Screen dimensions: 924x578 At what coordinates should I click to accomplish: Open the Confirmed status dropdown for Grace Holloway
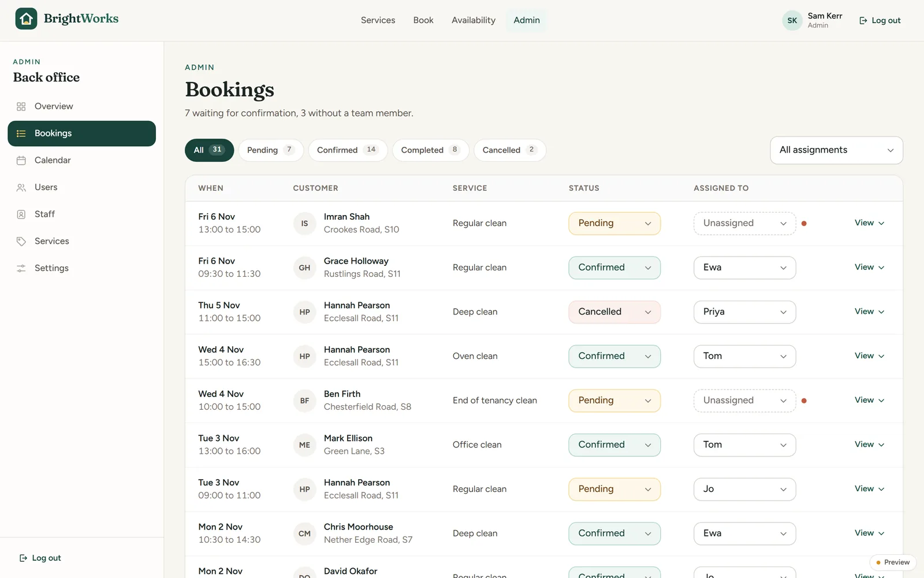pos(614,268)
